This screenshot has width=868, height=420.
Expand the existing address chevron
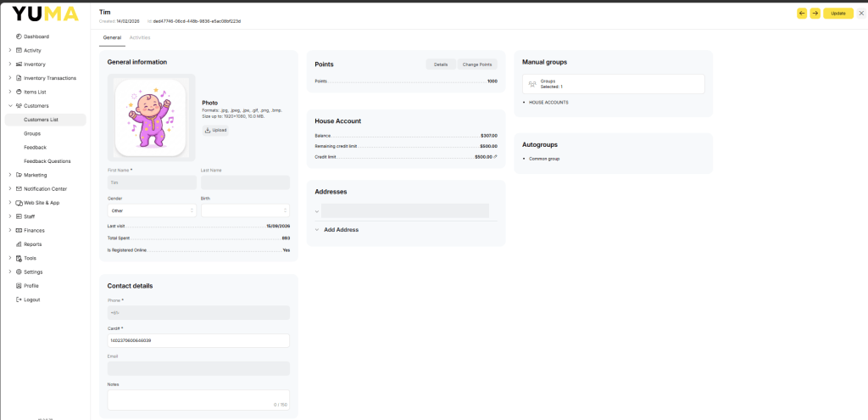[x=317, y=211]
